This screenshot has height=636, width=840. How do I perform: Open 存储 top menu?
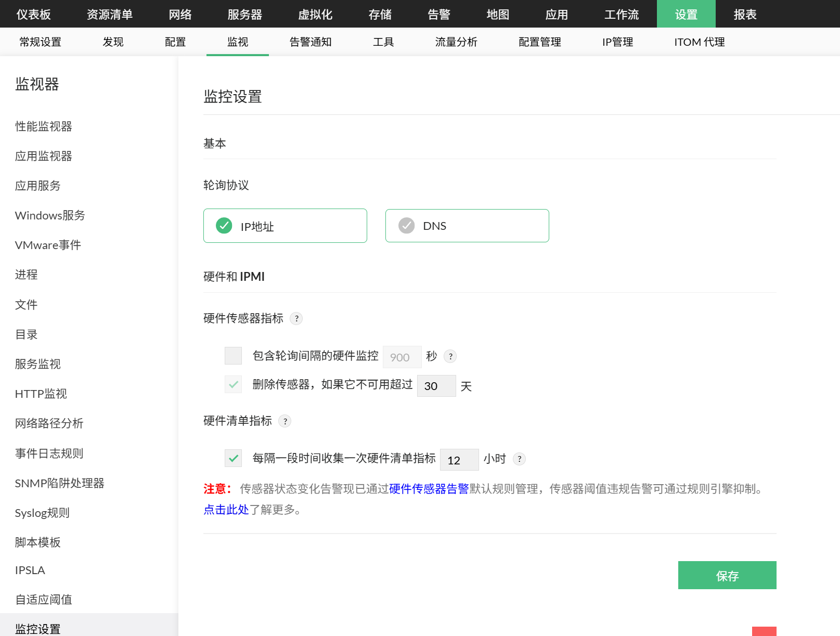coord(380,14)
